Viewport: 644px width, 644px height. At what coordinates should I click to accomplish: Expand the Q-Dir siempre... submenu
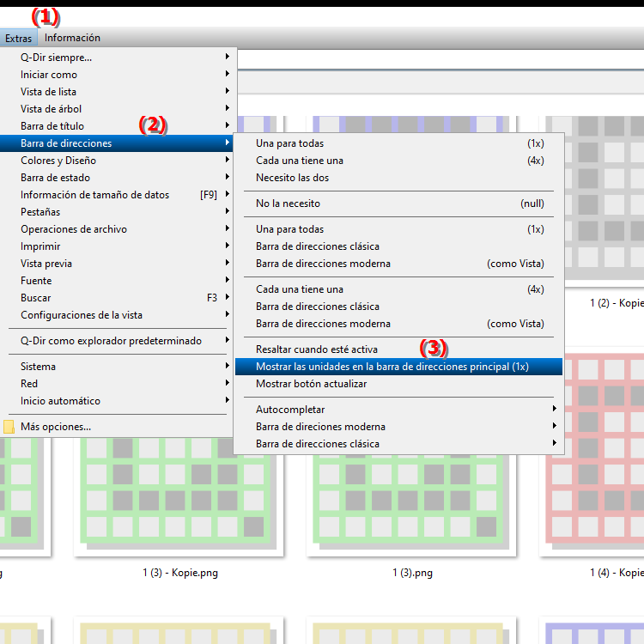point(117,57)
